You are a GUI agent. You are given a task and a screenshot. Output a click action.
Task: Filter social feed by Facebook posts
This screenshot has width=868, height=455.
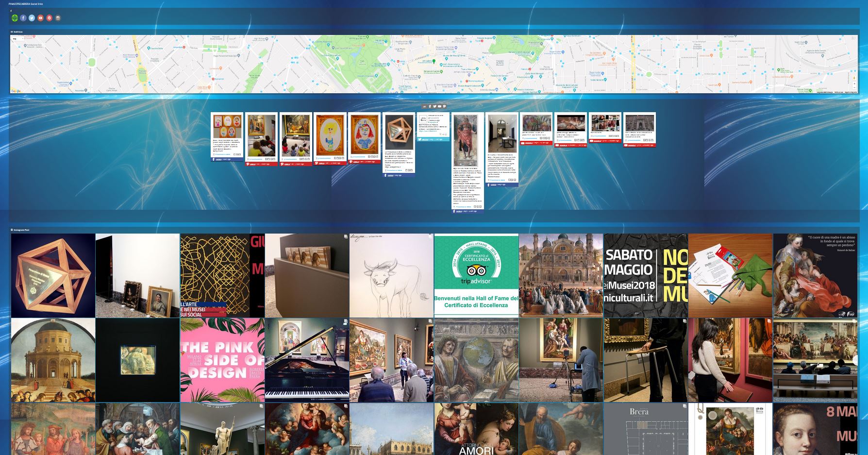[x=430, y=106]
